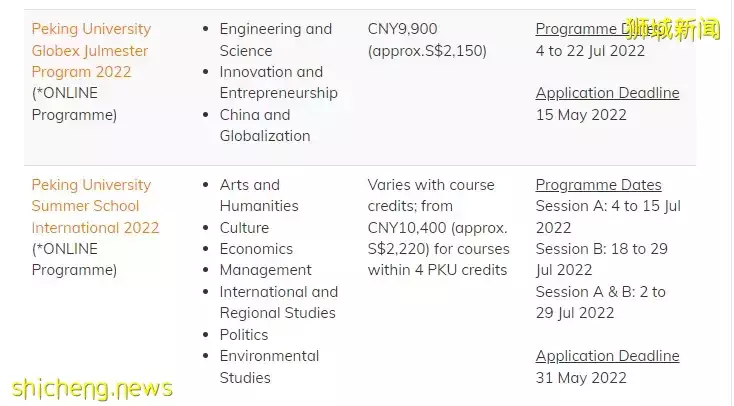Click the Management bullet item
Screen dimensions: 734x406
pos(265,270)
